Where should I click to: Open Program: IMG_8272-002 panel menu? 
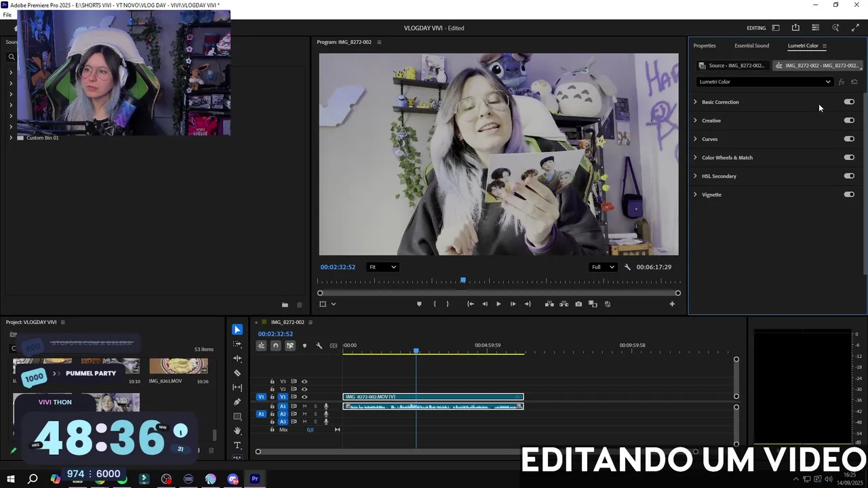click(x=379, y=42)
